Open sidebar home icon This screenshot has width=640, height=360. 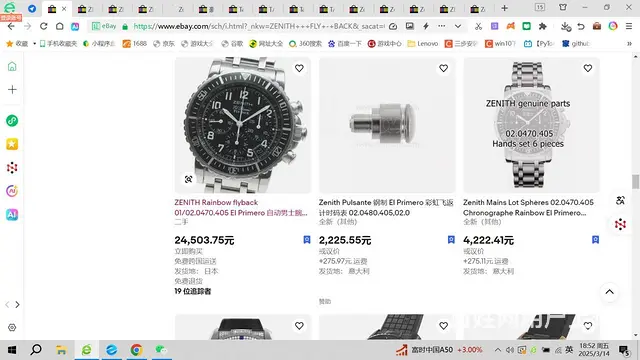(12, 67)
